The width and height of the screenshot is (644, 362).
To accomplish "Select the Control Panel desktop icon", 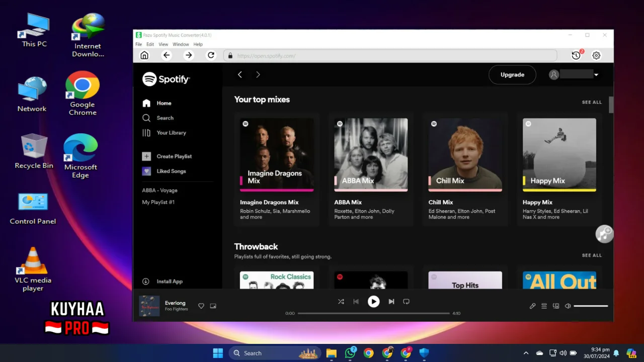I will tap(33, 208).
